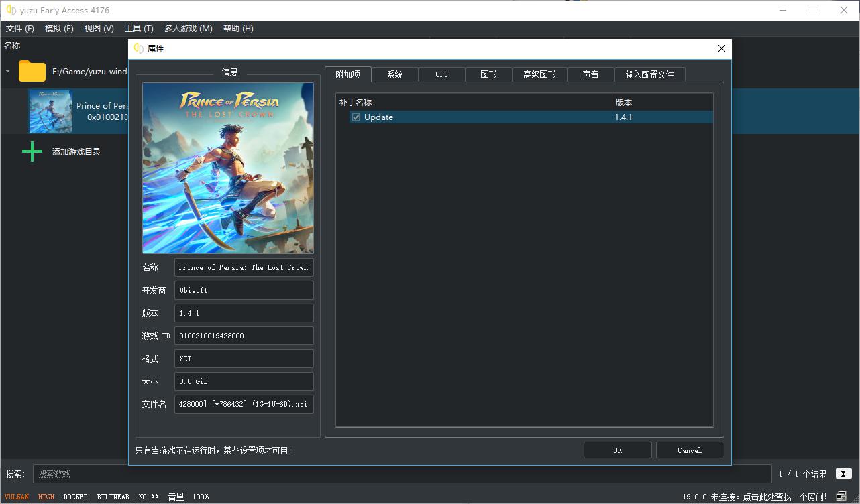Click the 1.4.1 version cell of Update

coord(663,117)
